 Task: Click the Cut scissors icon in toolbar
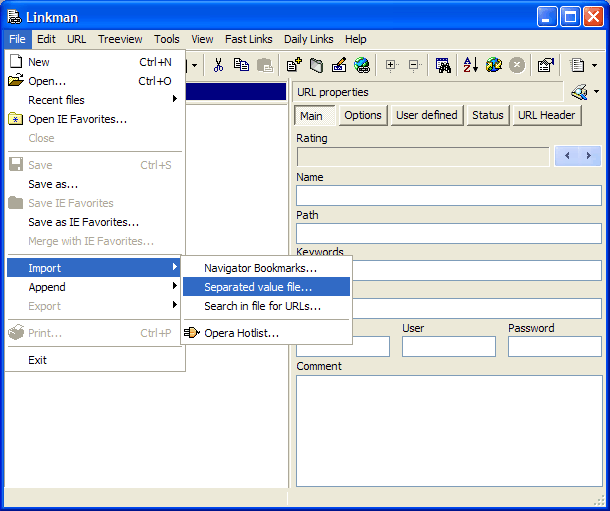click(218, 65)
